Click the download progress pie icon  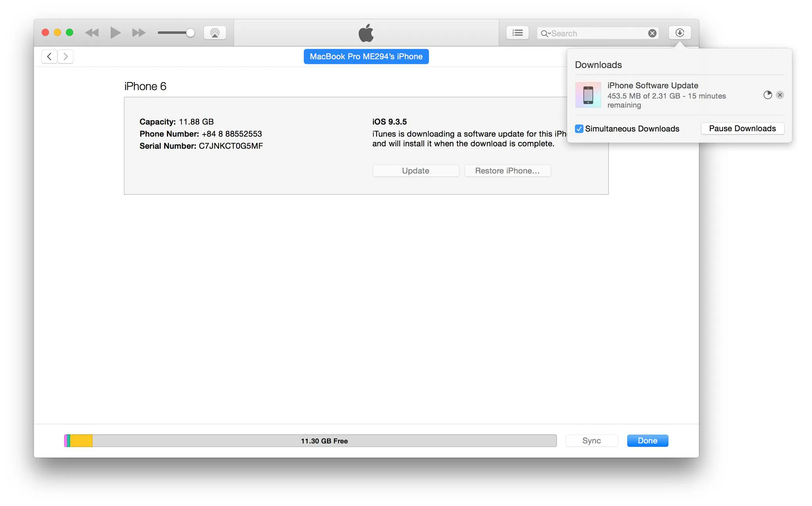(x=768, y=95)
